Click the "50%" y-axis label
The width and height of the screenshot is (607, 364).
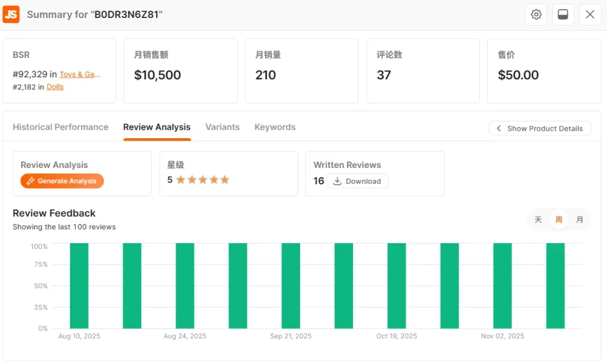pos(41,286)
